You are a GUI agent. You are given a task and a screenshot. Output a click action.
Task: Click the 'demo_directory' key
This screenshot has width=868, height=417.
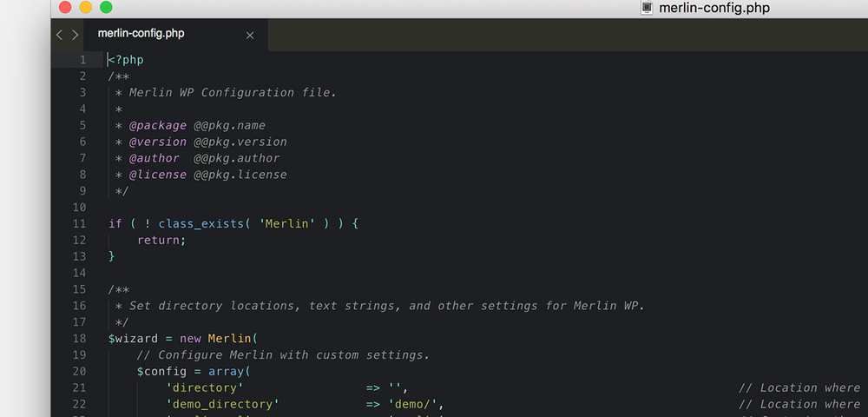click(222, 404)
